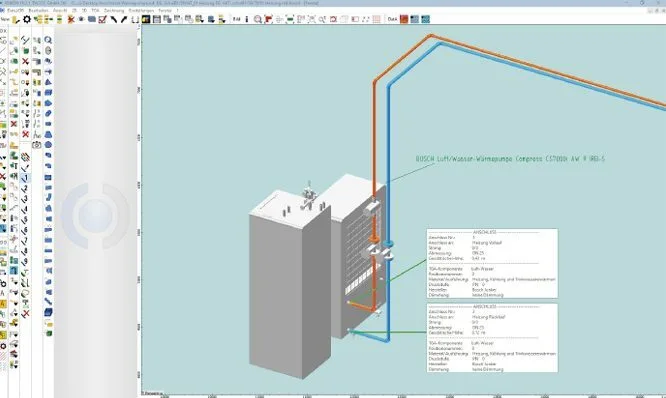Viewport: 666px width, 398px height.
Task: Choose the teal grid swatch in toolbar
Action: tap(425, 19)
